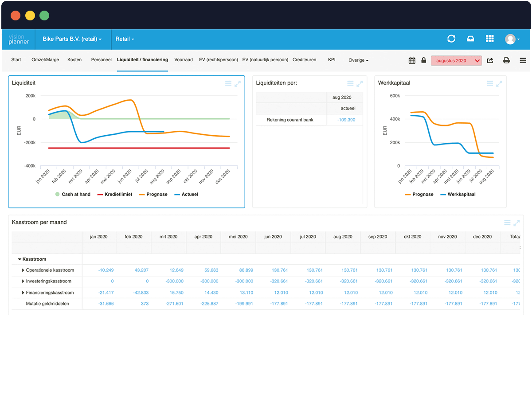This screenshot has height=399, width=532.
Task: Open the Voorraad tab
Action: coord(184,60)
